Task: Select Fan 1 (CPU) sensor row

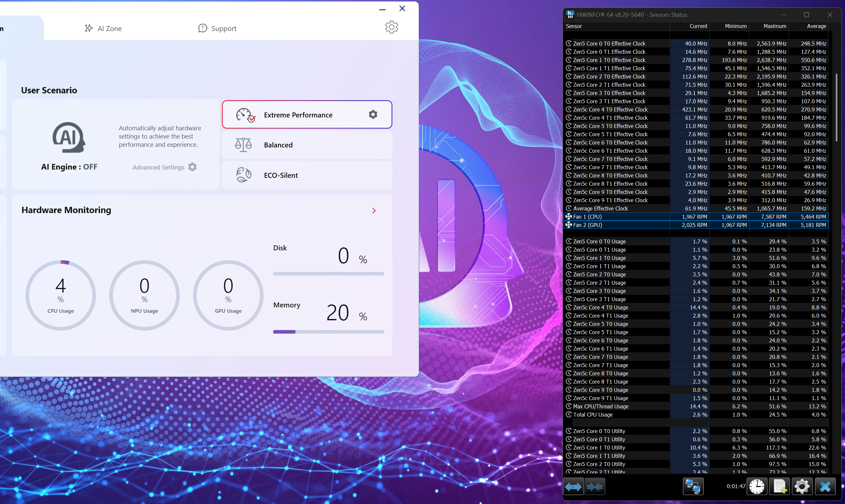Action: click(x=696, y=217)
